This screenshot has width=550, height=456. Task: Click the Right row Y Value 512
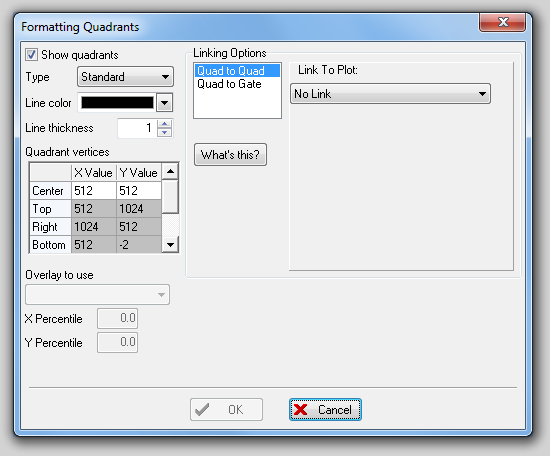[139, 227]
